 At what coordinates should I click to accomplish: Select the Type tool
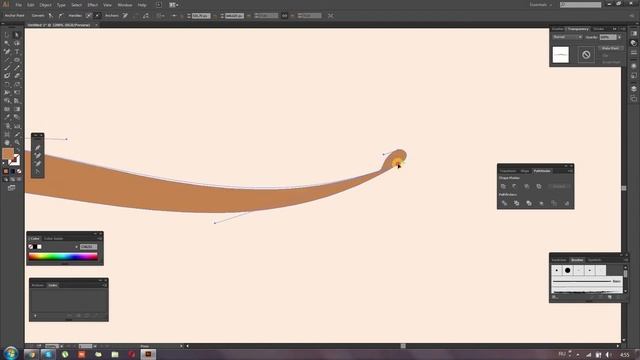pyautogui.click(x=17, y=51)
